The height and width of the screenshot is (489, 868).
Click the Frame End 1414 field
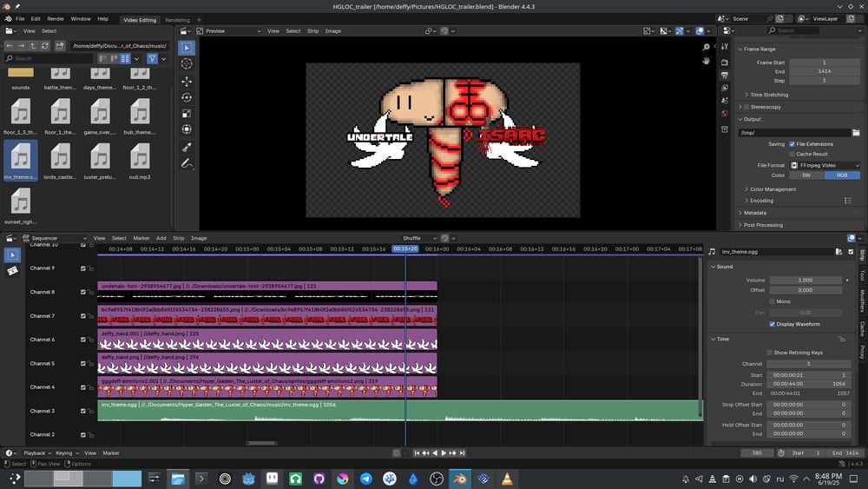pyautogui.click(x=825, y=71)
